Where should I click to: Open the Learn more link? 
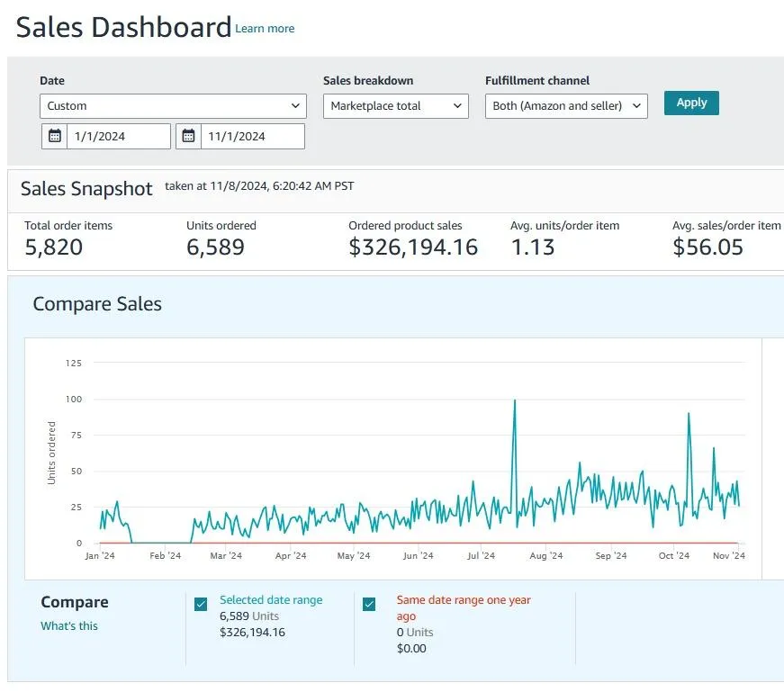(265, 29)
